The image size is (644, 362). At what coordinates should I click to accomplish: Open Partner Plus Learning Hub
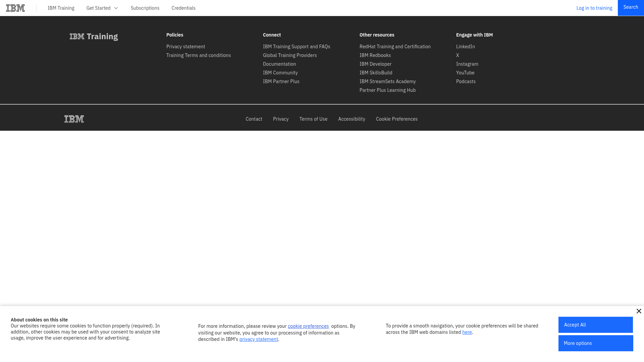[x=387, y=90]
